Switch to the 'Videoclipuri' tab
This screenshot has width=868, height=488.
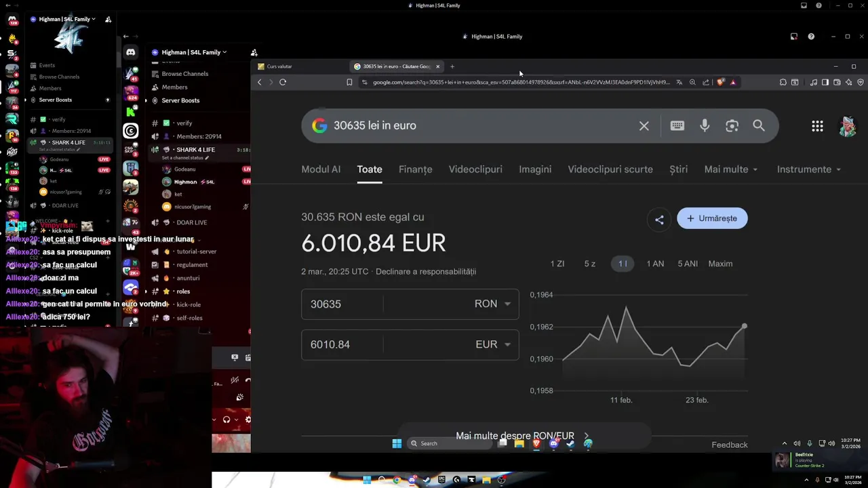pyautogui.click(x=475, y=169)
